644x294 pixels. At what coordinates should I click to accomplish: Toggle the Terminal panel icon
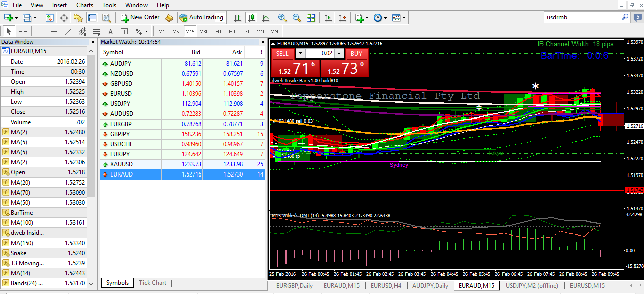tap(92, 17)
